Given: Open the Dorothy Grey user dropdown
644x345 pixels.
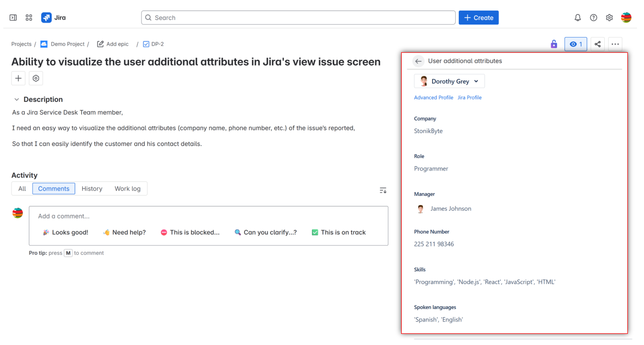Looking at the screenshot, I should pos(449,81).
